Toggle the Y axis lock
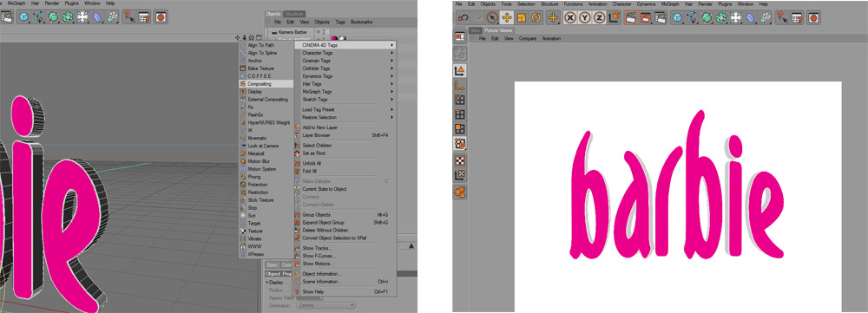Screen dimensions: 868x313 [584, 17]
